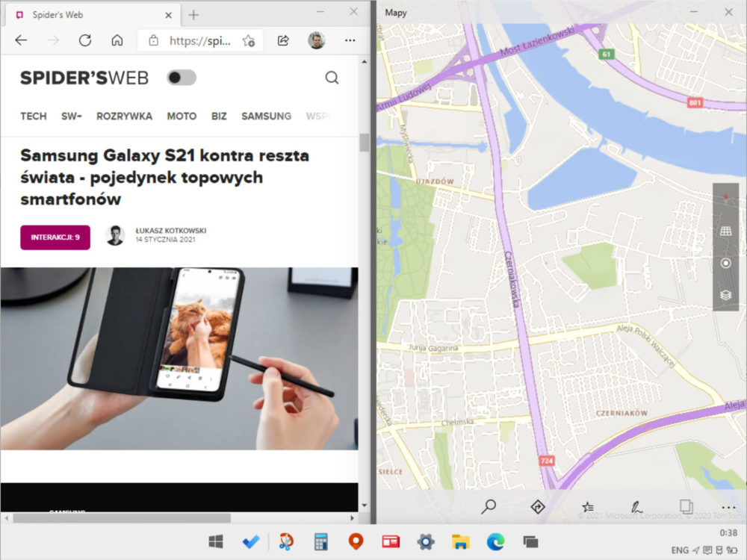The height and width of the screenshot is (560, 747).
Task: Click the Most Łazienkowski label on map
Action: [537, 41]
